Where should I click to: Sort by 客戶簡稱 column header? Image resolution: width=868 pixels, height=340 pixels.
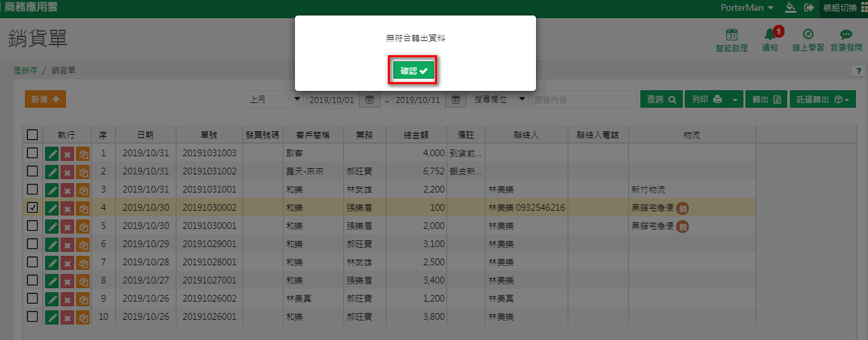[313, 135]
